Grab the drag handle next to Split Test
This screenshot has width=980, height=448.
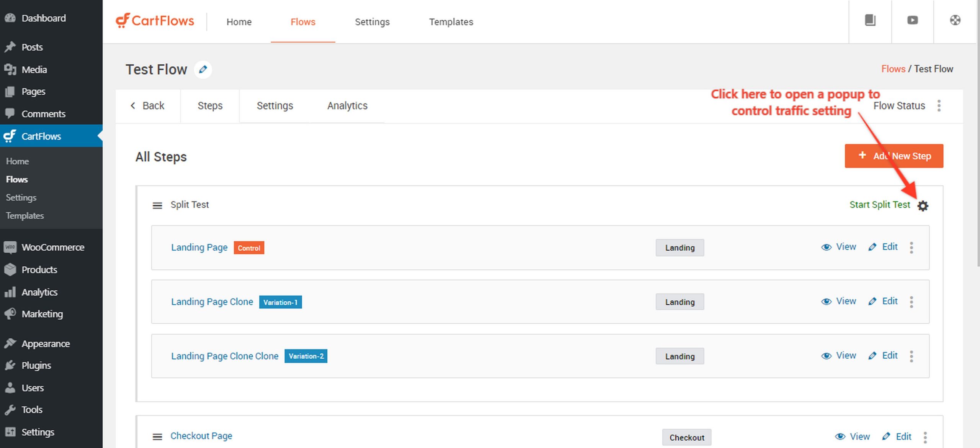pos(157,205)
